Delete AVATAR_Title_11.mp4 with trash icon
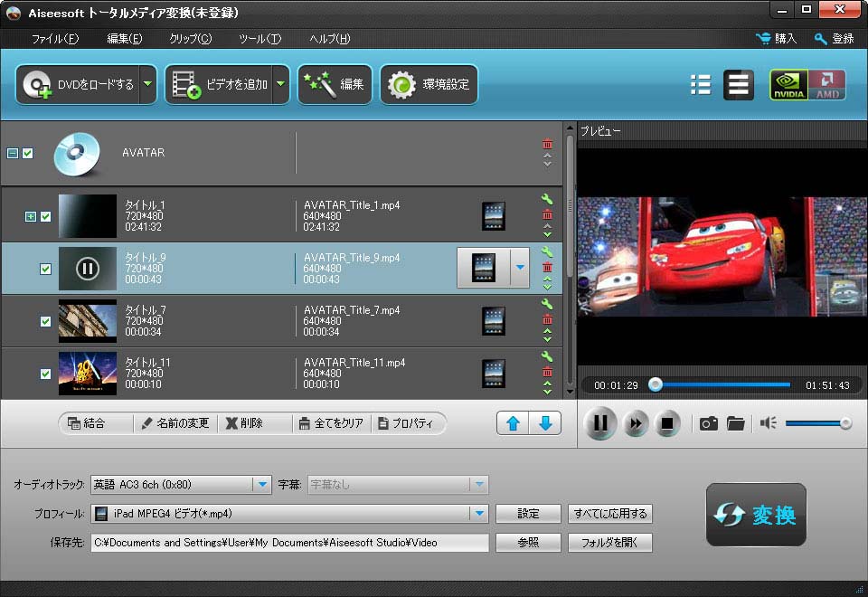 click(x=547, y=372)
